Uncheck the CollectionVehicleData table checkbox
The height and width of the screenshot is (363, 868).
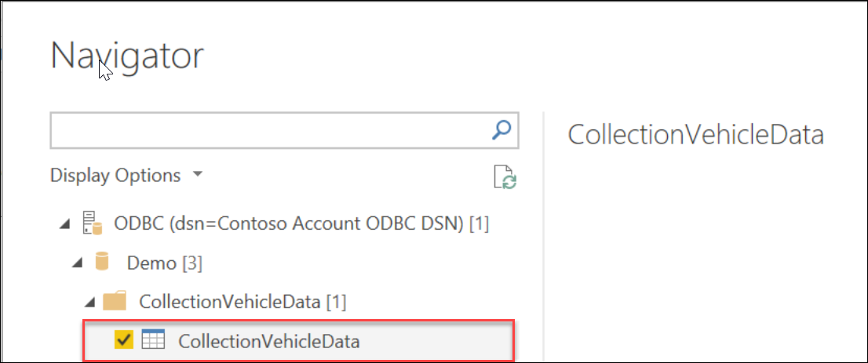point(124,340)
